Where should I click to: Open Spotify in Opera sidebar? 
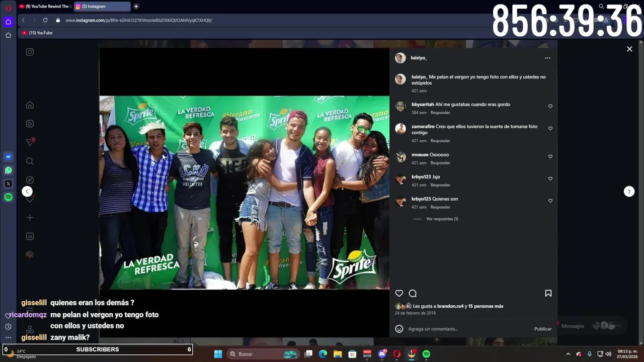[8, 197]
